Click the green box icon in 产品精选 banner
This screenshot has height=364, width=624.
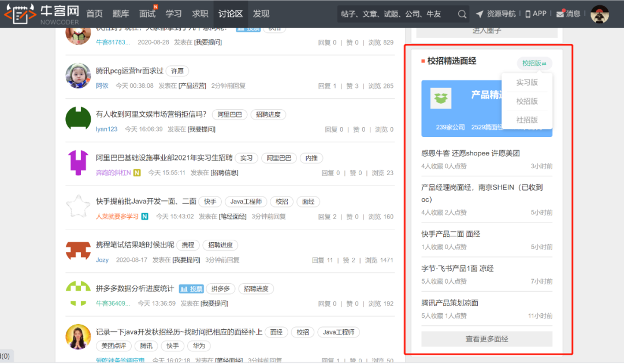(x=441, y=98)
